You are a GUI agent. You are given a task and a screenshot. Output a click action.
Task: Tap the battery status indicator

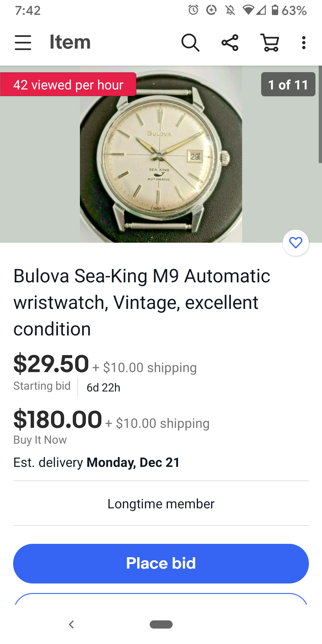point(275,10)
